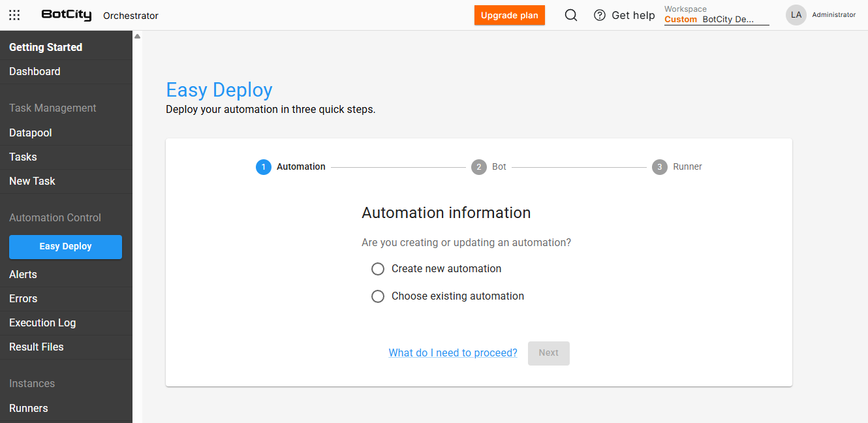
Task: Click the Next button
Action: 549,353
